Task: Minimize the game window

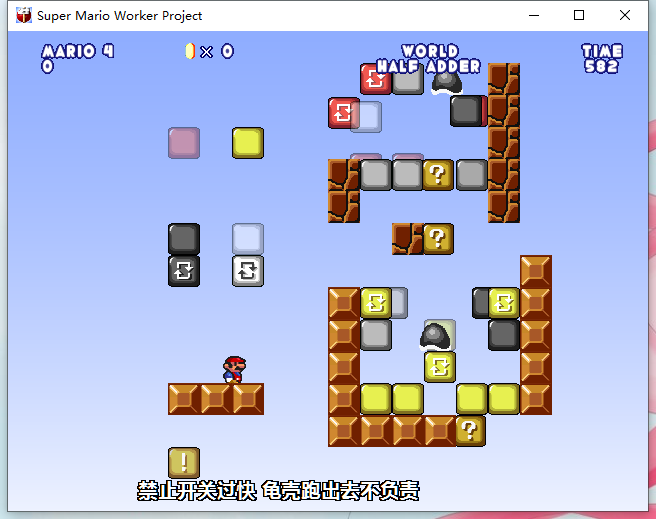Action: [534, 15]
